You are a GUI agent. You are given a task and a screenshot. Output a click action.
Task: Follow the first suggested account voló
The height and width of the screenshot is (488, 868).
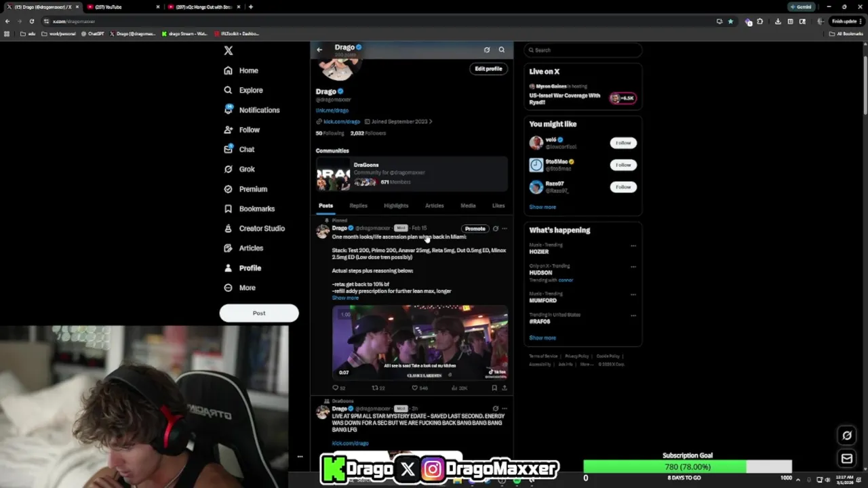pyautogui.click(x=623, y=143)
